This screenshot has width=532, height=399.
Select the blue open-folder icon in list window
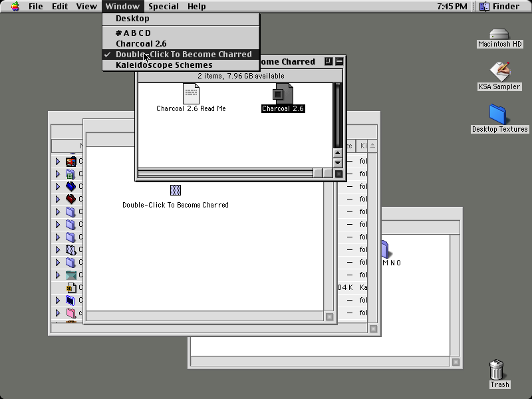(x=71, y=186)
